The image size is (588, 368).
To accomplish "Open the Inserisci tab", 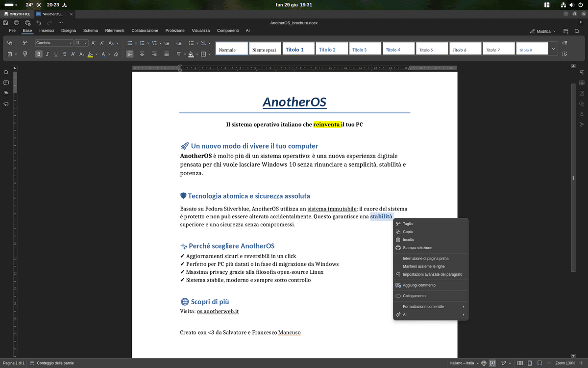I will pos(47,30).
